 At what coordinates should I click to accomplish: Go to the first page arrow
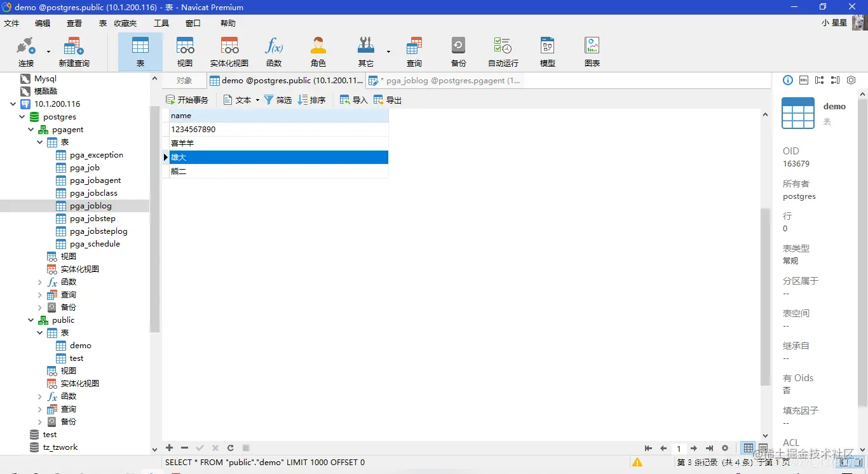[x=648, y=449]
